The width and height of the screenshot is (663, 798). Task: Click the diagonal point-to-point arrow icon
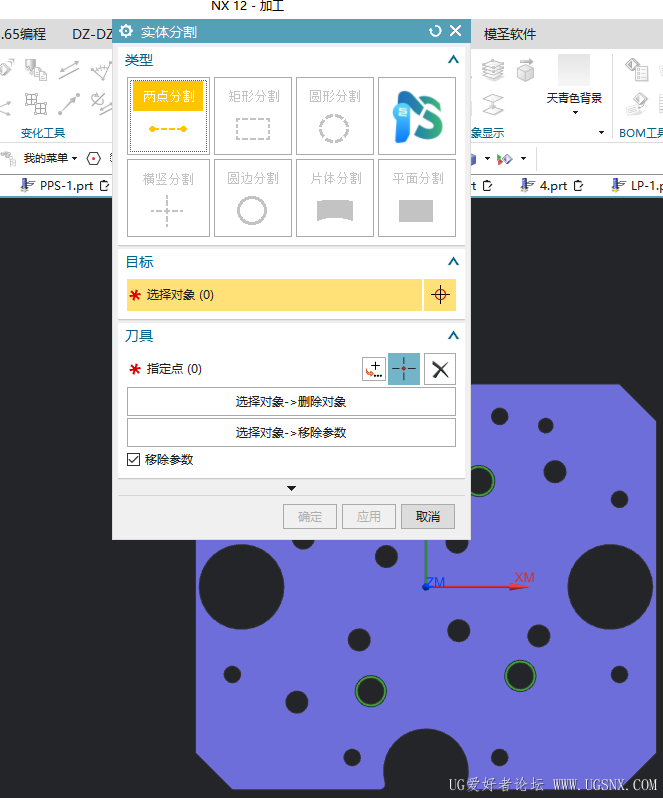coord(69,104)
